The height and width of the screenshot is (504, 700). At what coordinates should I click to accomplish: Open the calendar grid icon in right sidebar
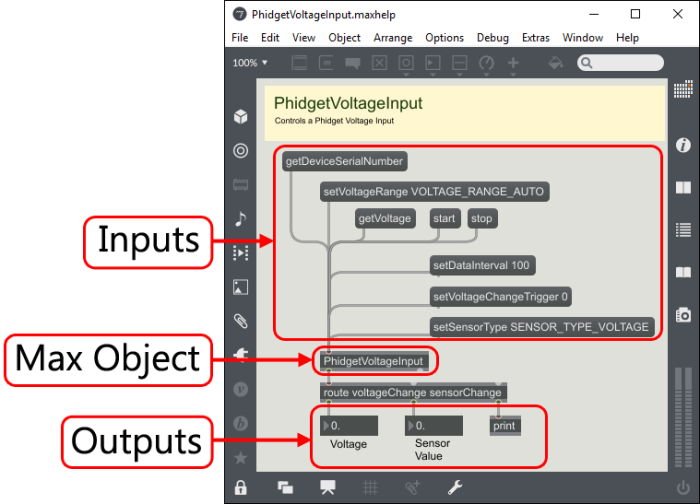coord(683,89)
